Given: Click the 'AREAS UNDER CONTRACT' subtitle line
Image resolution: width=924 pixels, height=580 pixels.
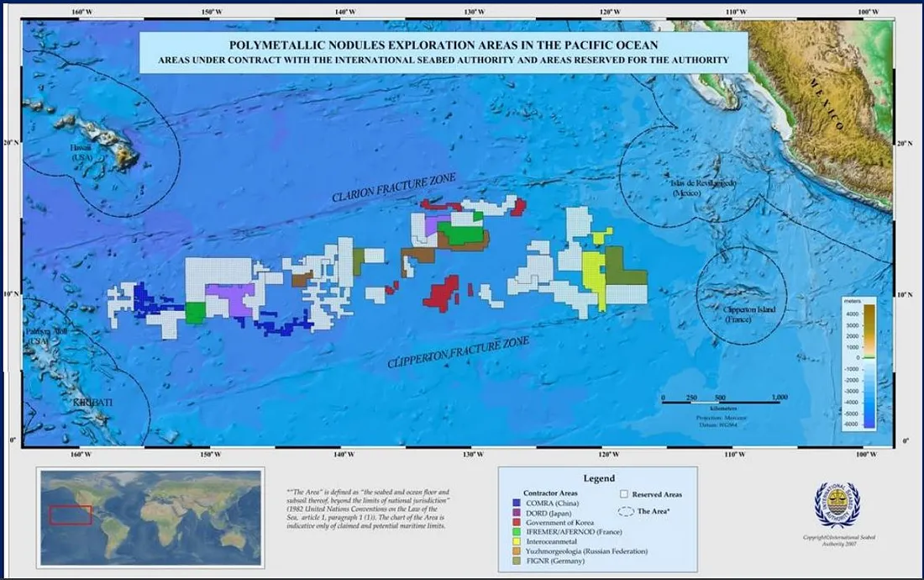Looking at the screenshot, I should 444,61.
